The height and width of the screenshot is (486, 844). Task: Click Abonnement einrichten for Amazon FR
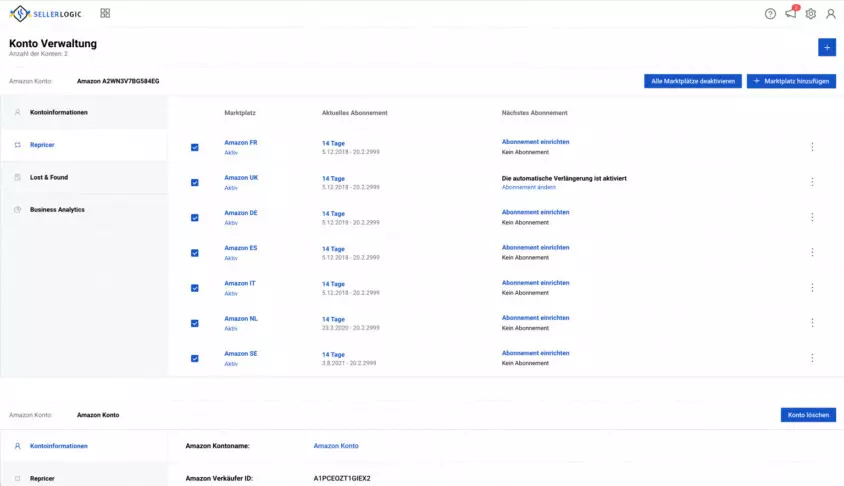pyautogui.click(x=536, y=142)
